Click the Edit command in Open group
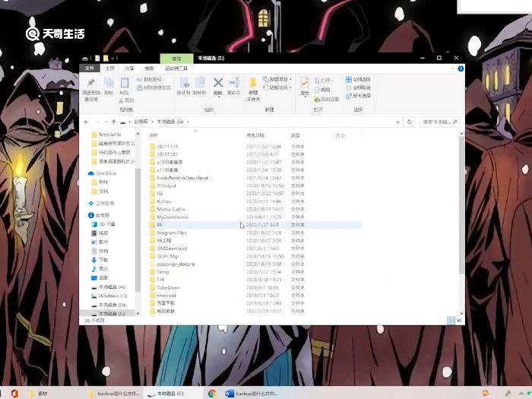532x399 pixels. point(322,90)
